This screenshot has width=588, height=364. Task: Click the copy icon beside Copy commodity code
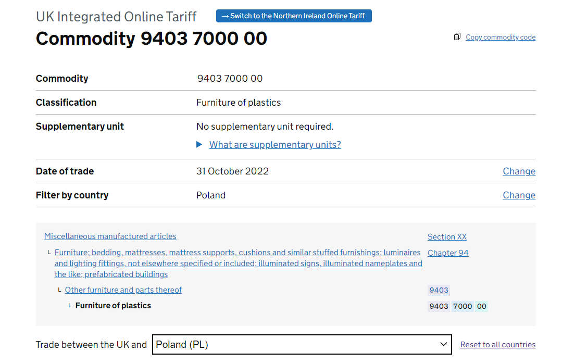(457, 36)
